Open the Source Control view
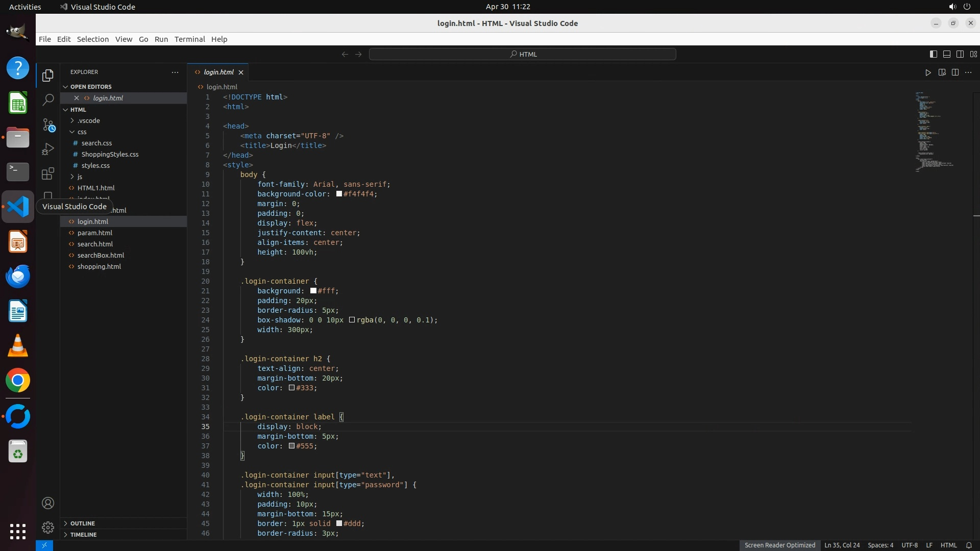The width and height of the screenshot is (980, 551). [x=48, y=124]
